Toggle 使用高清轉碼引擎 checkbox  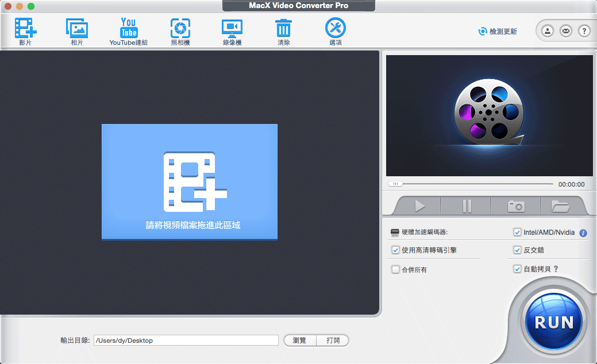point(395,250)
